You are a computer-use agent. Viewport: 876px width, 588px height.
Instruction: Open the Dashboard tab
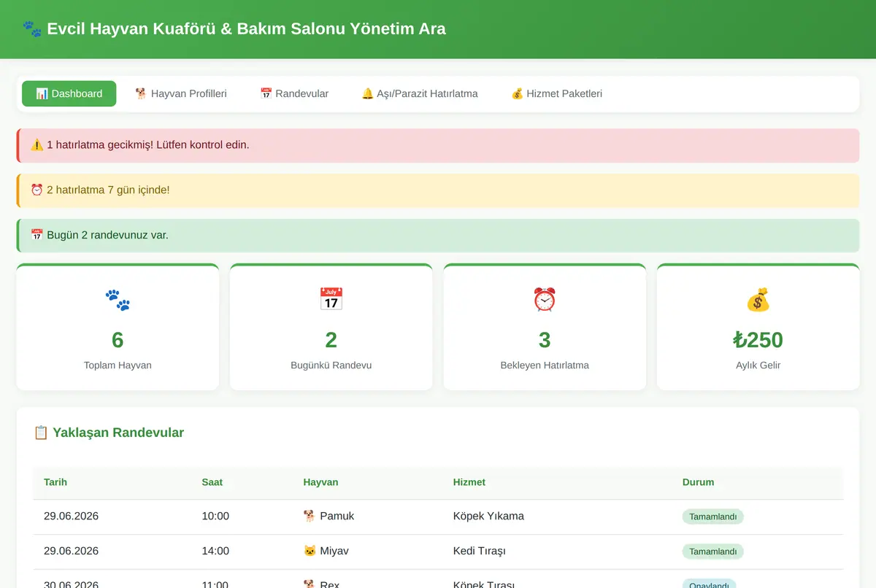[69, 93]
